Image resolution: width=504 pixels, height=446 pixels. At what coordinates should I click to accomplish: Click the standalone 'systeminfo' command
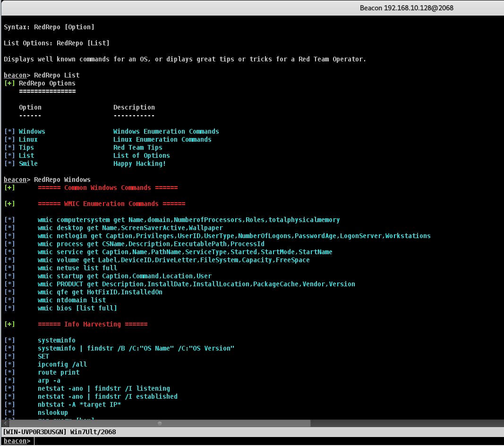(57, 340)
